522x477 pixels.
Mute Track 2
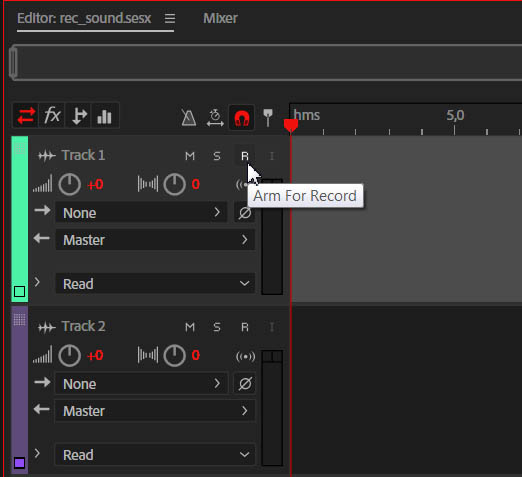tap(190, 327)
